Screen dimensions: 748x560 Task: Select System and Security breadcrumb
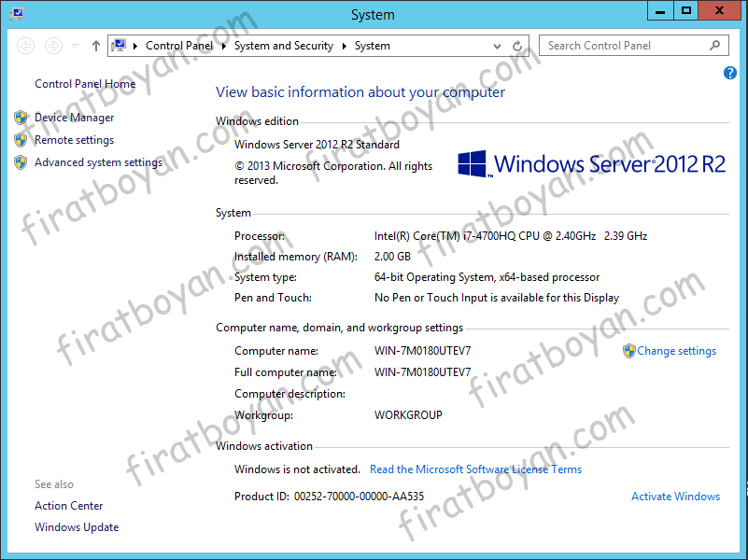[284, 46]
